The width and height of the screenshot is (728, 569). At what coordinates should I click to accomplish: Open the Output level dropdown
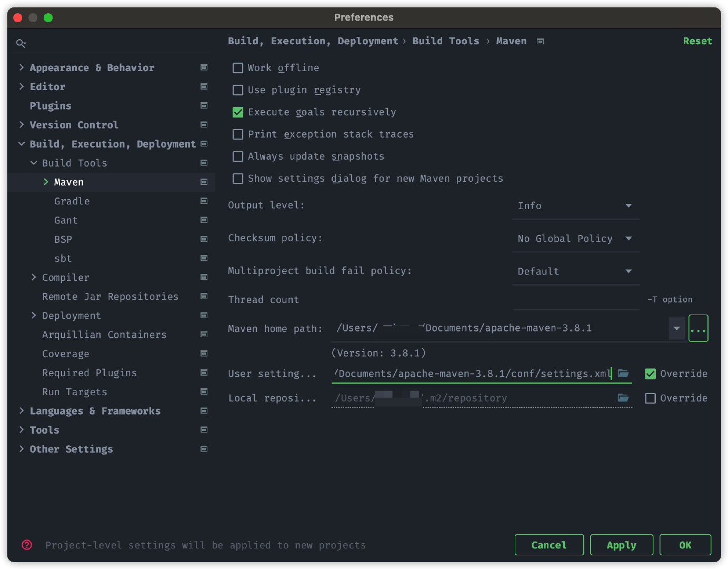click(575, 206)
